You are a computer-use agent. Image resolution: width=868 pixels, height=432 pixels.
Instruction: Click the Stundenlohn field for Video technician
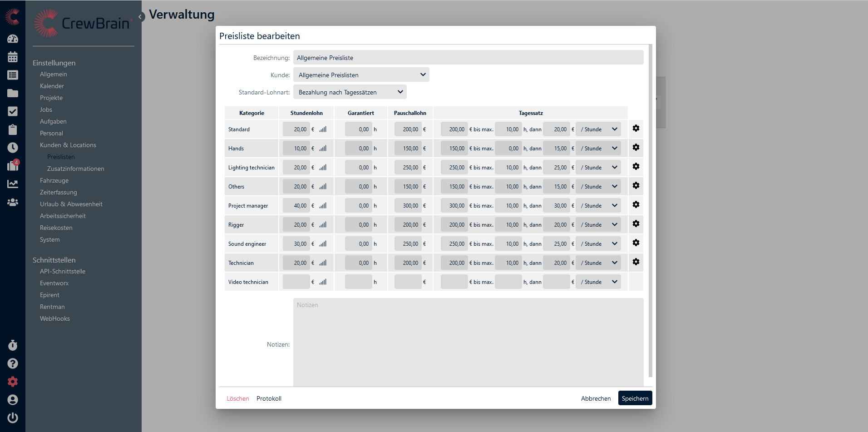click(x=296, y=282)
